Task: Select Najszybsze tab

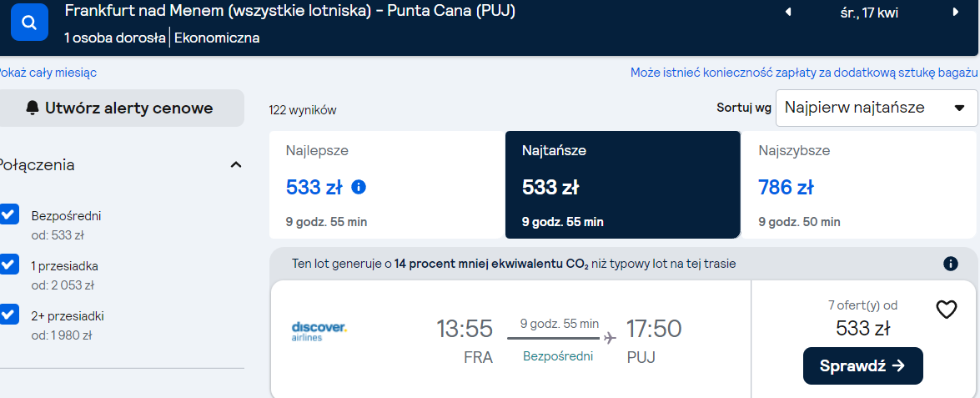Action: (x=859, y=185)
